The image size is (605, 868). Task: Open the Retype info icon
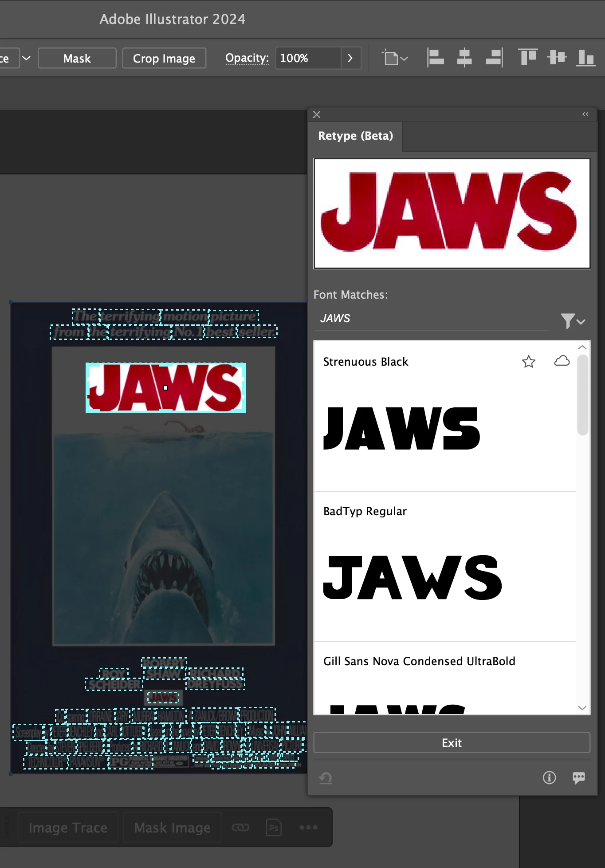tap(549, 777)
